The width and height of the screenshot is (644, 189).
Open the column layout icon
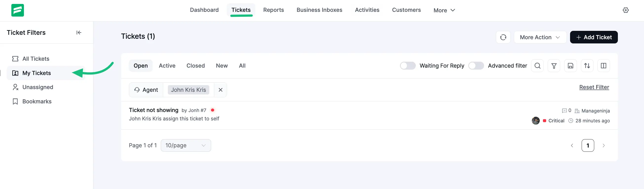point(603,66)
